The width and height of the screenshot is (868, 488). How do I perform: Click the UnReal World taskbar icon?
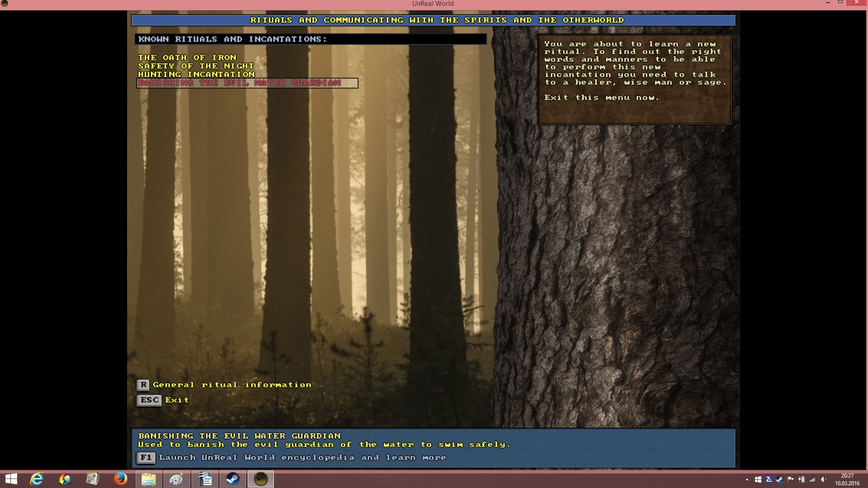point(261,479)
